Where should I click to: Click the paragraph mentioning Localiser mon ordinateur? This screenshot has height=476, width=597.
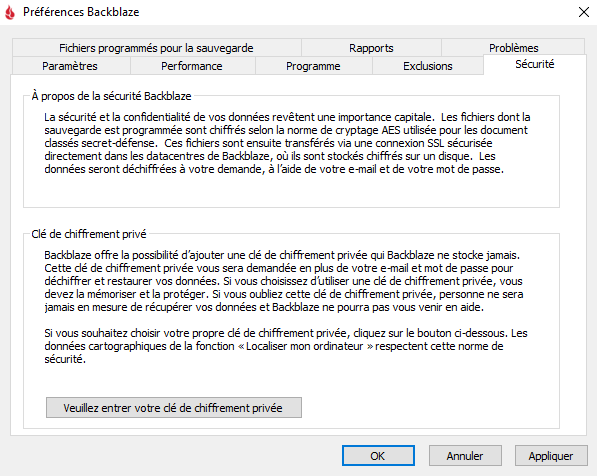[x=286, y=346]
